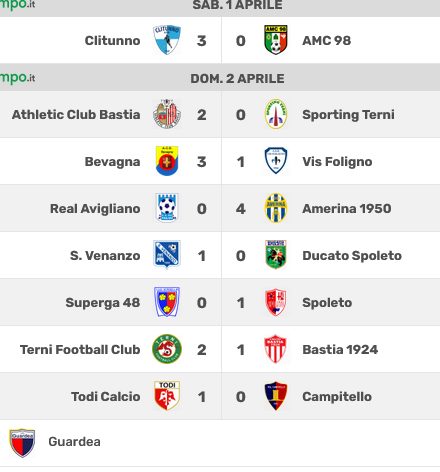The image size is (440, 472).
Task: Select the Superga 48 shield crest
Action: 167,302
